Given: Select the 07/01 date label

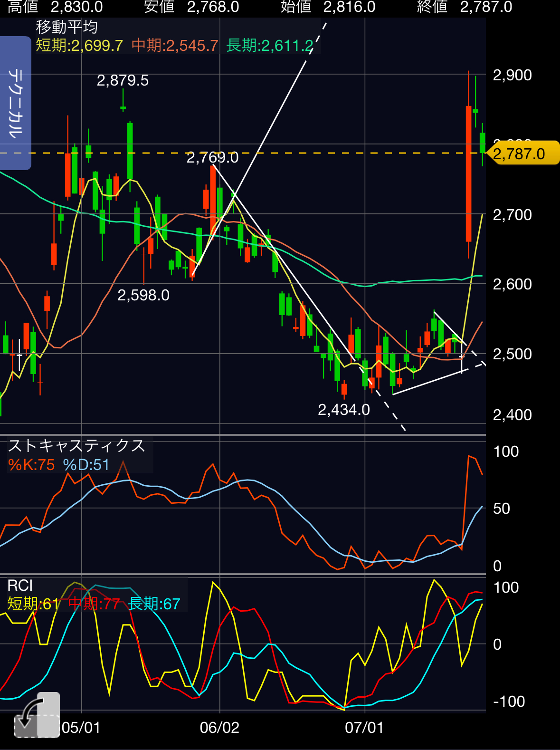Looking at the screenshot, I should [x=364, y=728].
